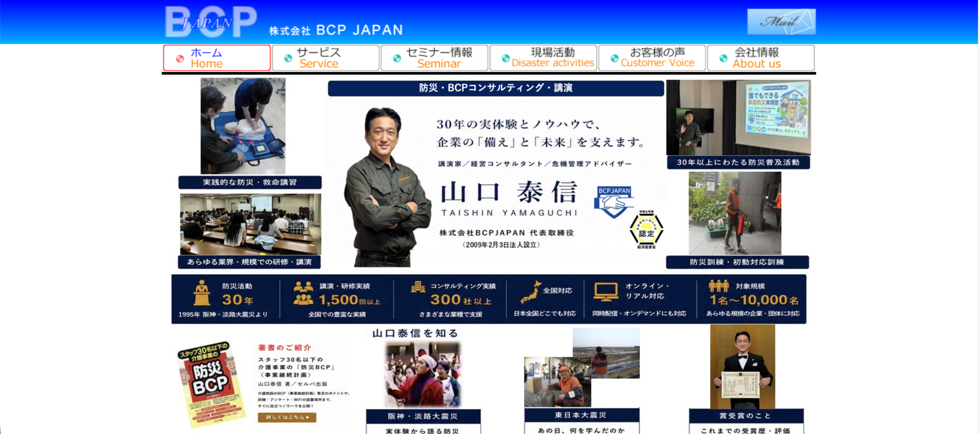This screenshot has height=434, width=980.
Task: Click the 実体験から語る防災 caption
Action: pyautogui.click(x=423, y=431)
